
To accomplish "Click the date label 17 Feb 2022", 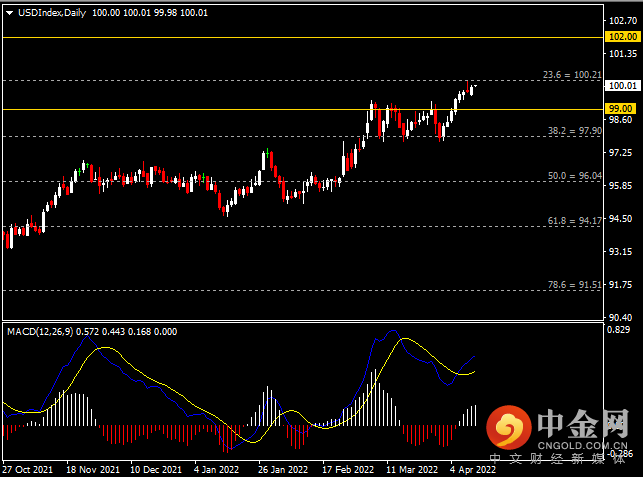I will (348, 470).
